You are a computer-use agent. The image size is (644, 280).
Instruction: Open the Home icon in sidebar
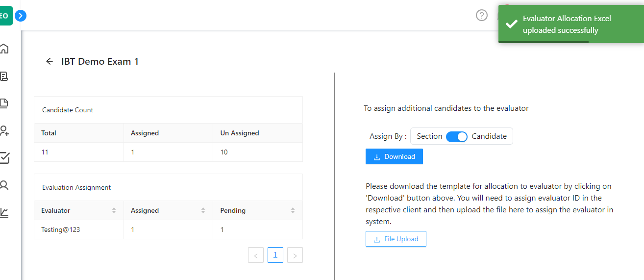click(x=4, y=49)
